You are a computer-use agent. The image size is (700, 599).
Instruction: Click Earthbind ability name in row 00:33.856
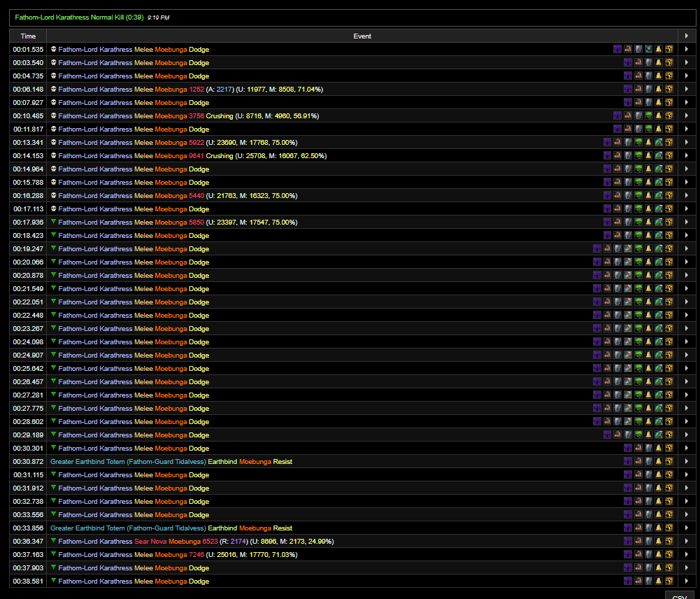click(x=222, y=528)
